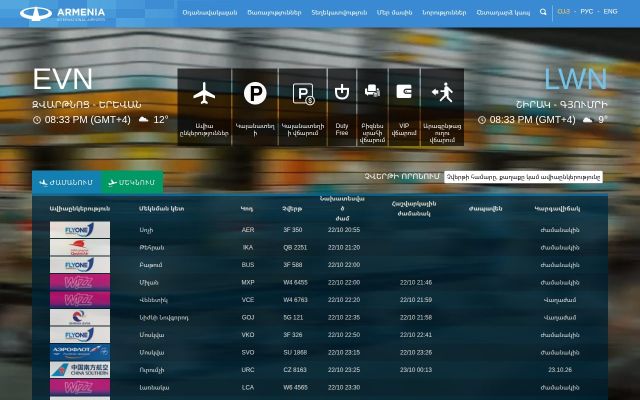
Task: Open the parking tile with circled P
Action: [x=255, y=107]
